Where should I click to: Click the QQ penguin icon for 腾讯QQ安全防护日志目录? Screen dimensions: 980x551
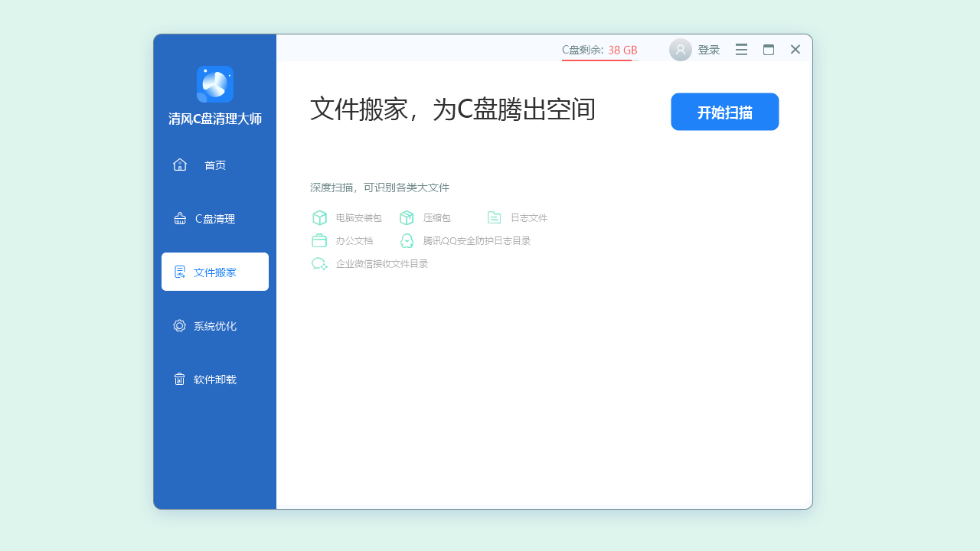point(407,240)
